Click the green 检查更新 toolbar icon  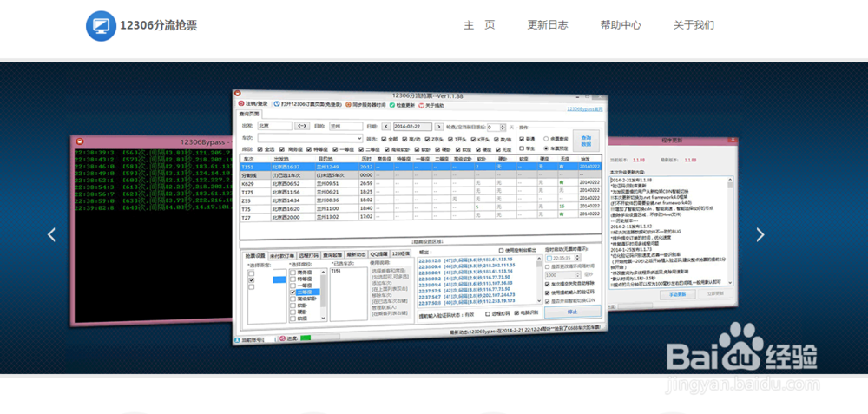[392, 105]
